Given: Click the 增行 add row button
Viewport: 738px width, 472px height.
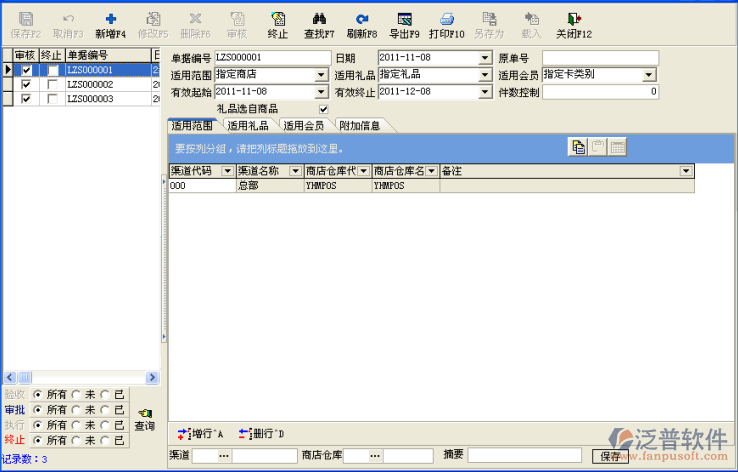Looking at the screenshot, I should [x=201, y=434].
